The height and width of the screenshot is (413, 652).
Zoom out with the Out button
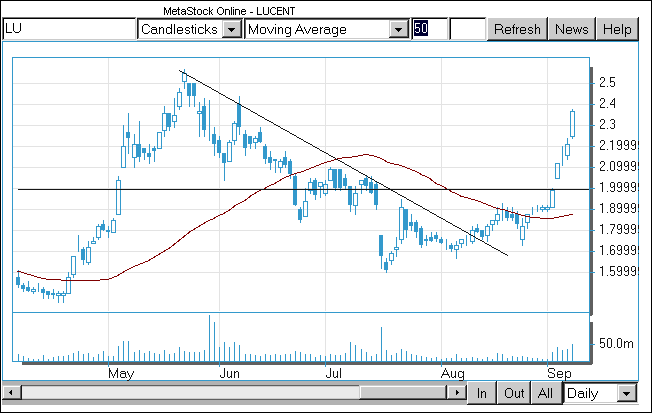[514, 393]
